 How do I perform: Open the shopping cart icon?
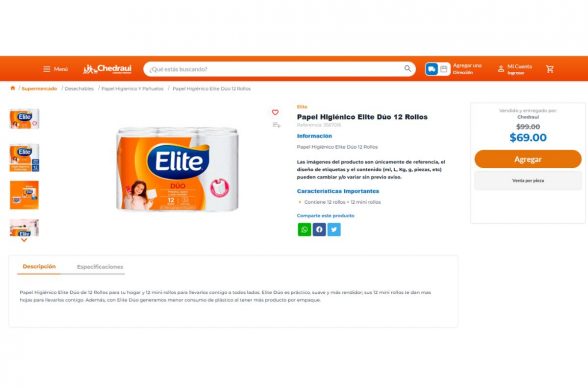tap(550, 69)
